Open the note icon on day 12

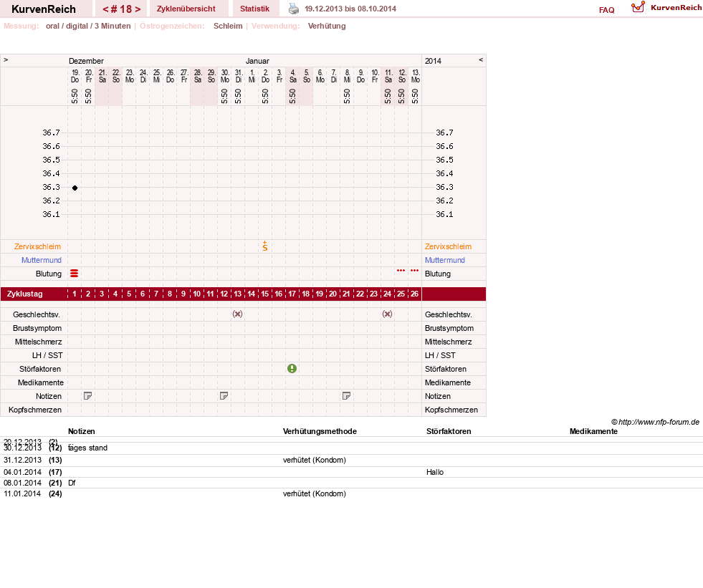[x=224, y=396]
